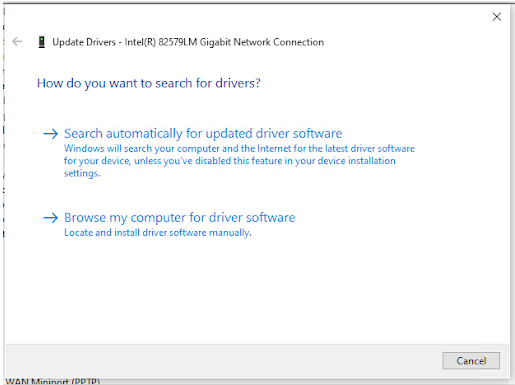Click the 'How do you want to search' heading
515x385 pixels.
click(149, 83)
